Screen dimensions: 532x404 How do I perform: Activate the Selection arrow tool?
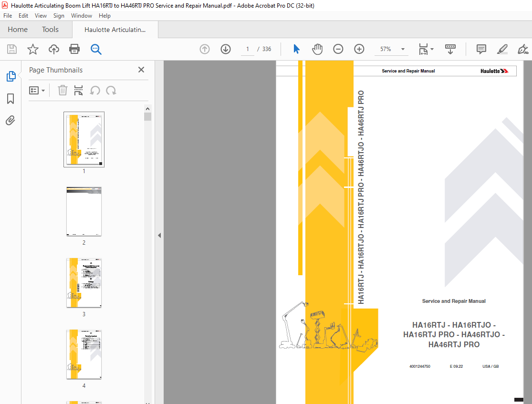296,49
